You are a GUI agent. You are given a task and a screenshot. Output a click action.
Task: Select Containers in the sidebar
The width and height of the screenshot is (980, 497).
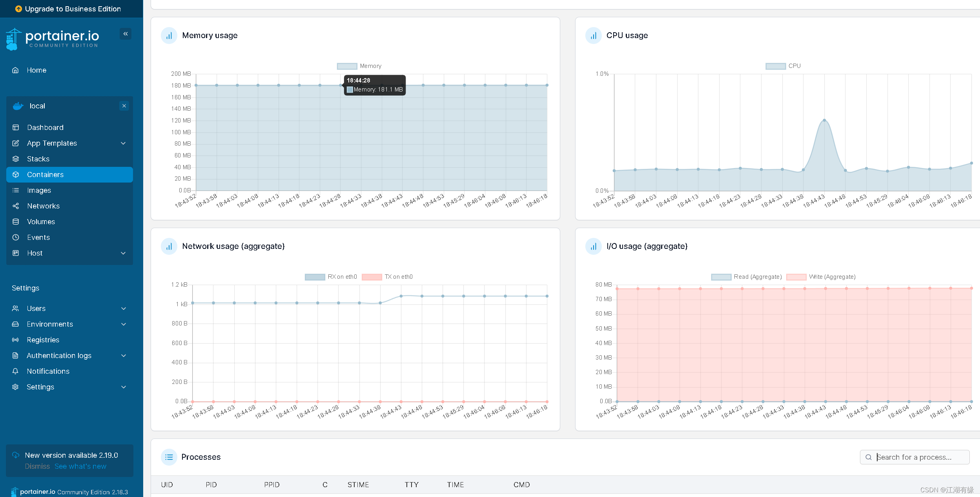point(69,175)
